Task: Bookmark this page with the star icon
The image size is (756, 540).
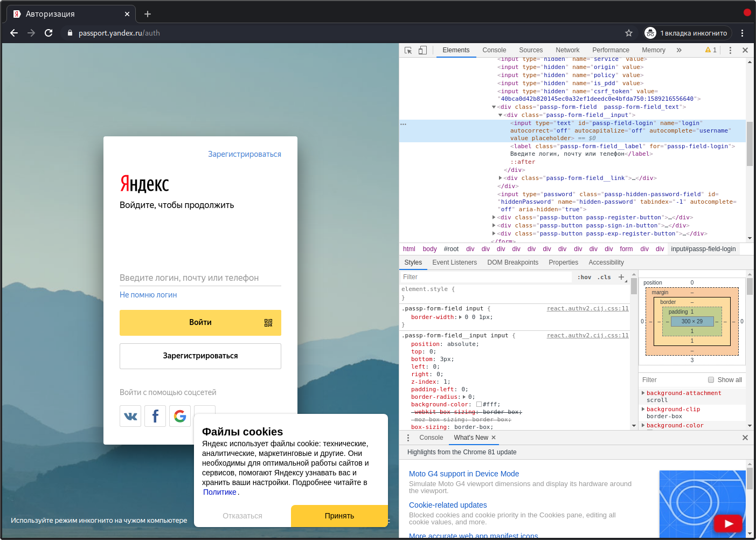Action: point(629,33)
